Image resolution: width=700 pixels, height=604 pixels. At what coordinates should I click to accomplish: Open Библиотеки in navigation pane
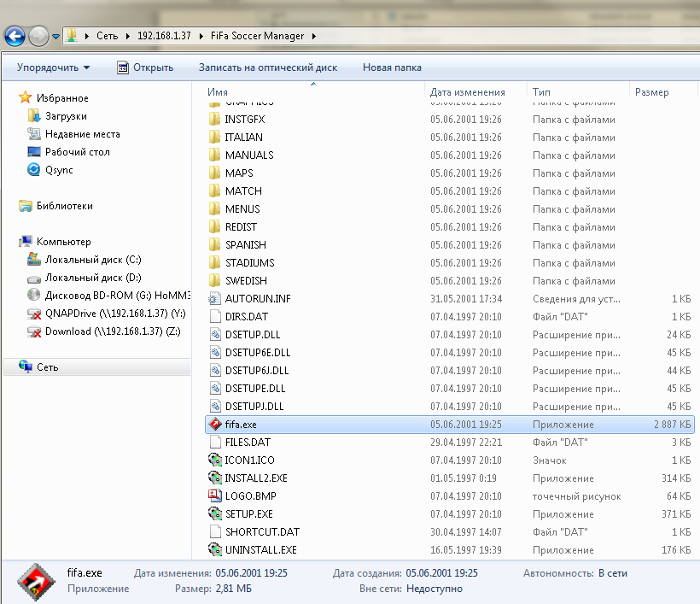click(64, 206)
